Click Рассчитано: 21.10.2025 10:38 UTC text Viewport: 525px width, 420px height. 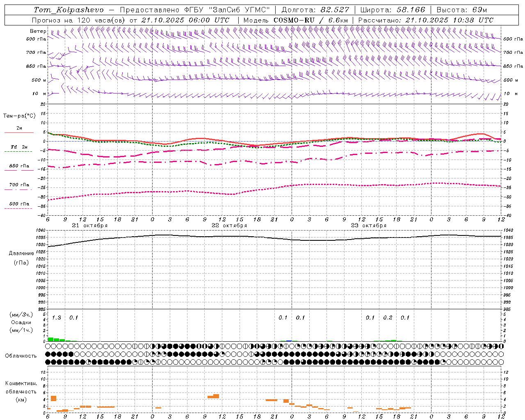[x=425, y=20]
